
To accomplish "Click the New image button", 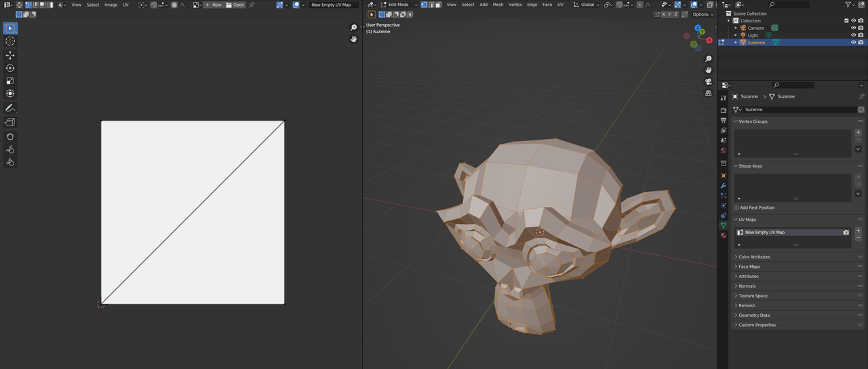I will coord(213,5).
